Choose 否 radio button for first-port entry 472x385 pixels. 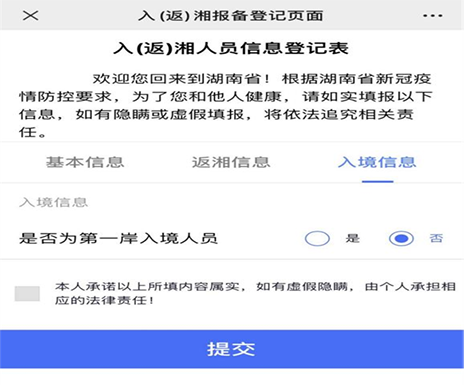click(402, 238)
